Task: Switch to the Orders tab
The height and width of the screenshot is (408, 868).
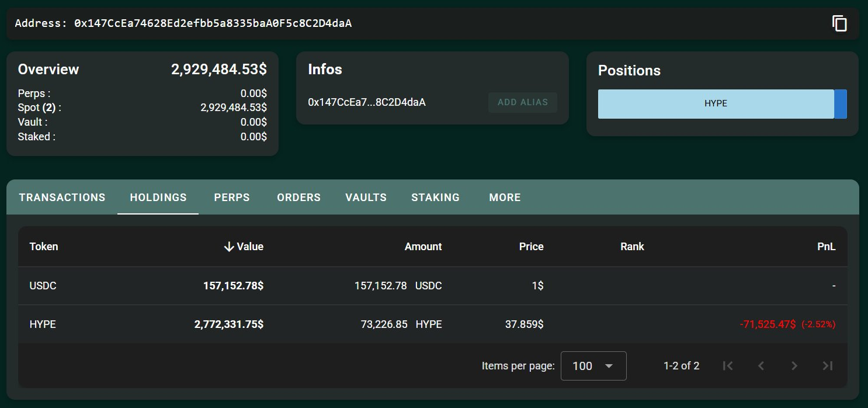Action: tap(298, 198)
